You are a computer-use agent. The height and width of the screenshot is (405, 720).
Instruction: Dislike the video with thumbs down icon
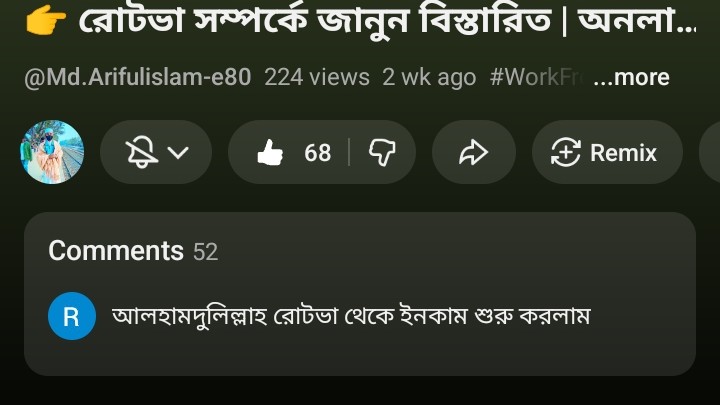pos(382,152)
